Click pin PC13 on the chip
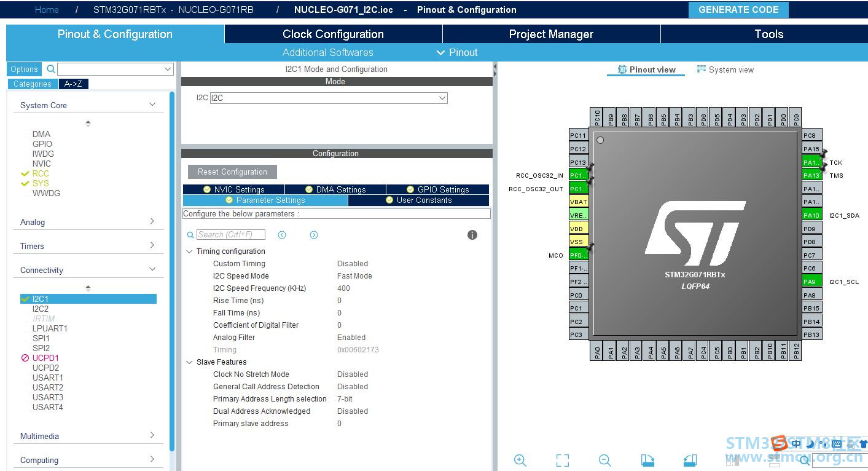 (579, 162)
